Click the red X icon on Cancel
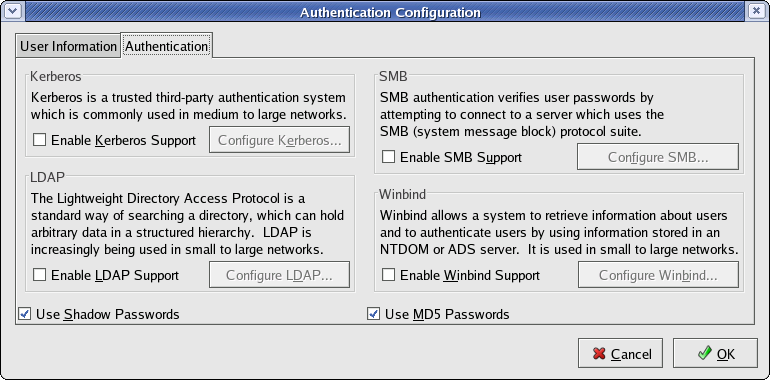Viewport: 770px width, 380px height. point(599,354)
